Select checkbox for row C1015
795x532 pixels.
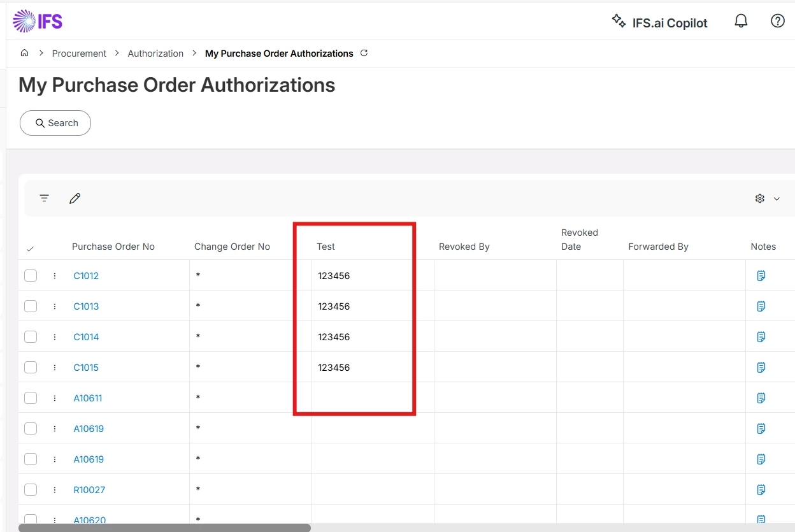coord(31,368)
